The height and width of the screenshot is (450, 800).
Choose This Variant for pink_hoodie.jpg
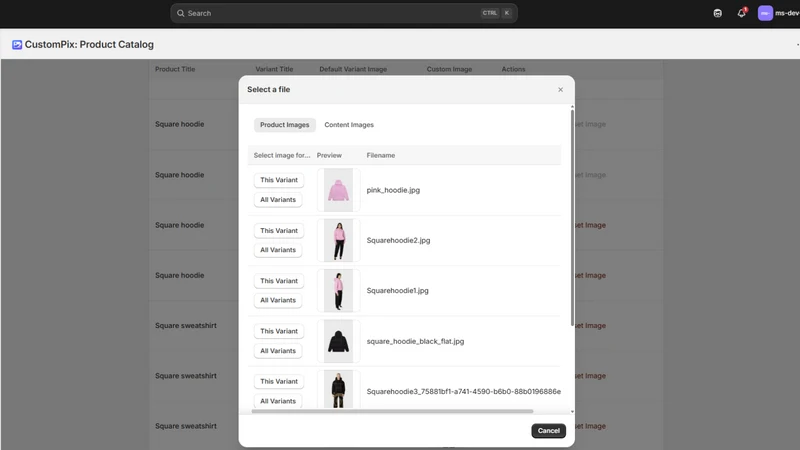[279, 180]
